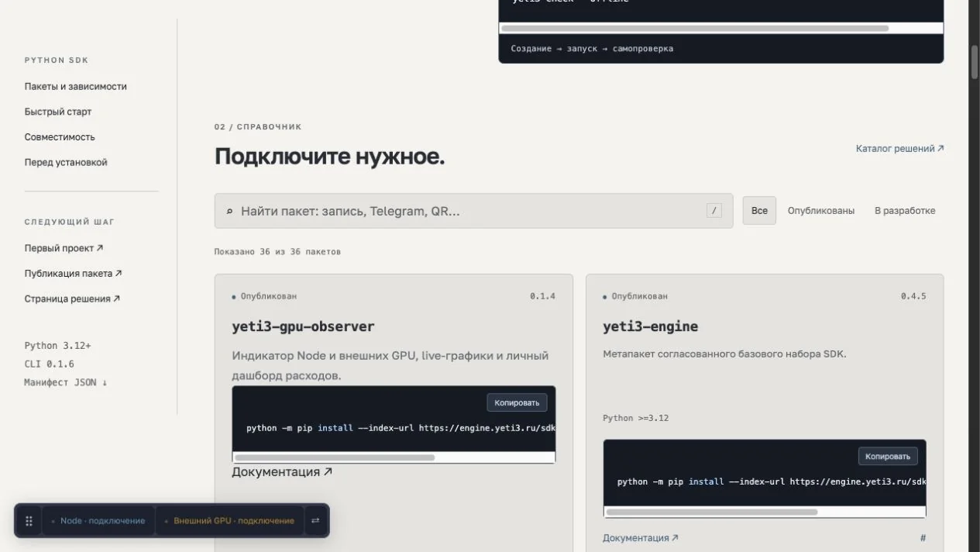Click the Подключите нужное heading
The image size is (980, 552).
329,157
